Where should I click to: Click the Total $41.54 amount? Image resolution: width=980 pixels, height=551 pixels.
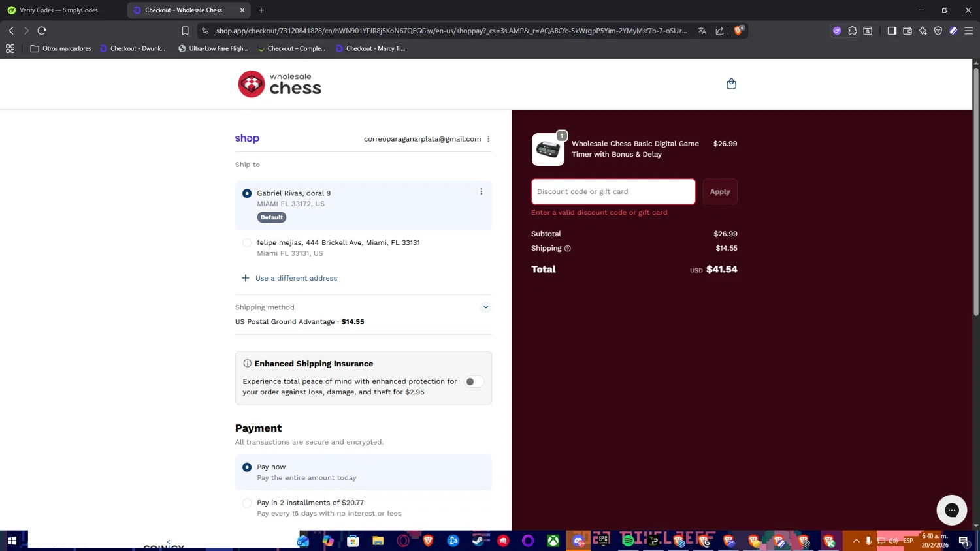tap(721, 269)
